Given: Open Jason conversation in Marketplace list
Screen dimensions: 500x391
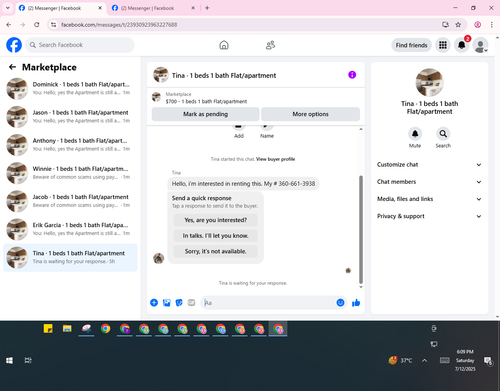Looking at the screenshot, I should point(70,117).
